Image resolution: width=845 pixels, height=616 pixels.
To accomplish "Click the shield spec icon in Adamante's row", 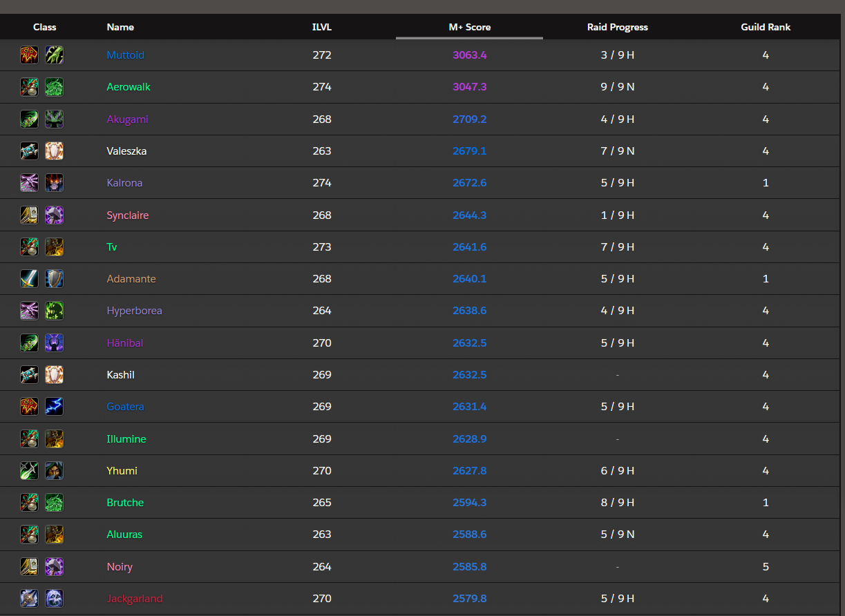I will 55,279.
